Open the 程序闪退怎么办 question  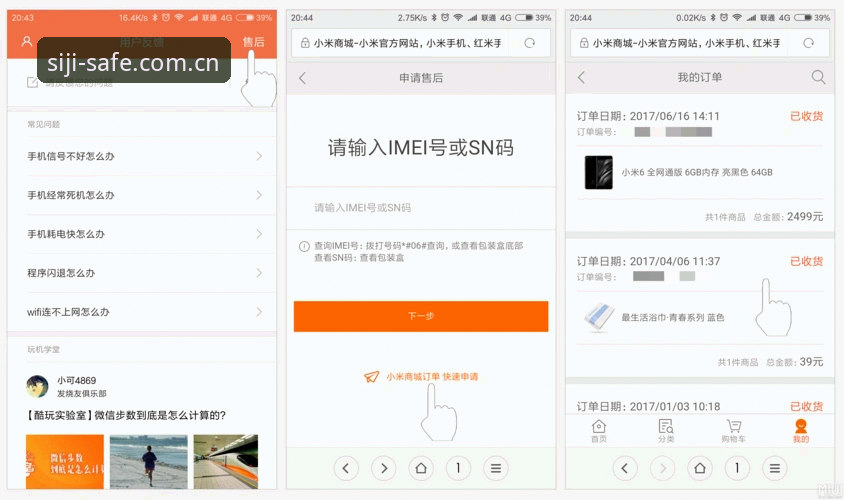pos(142,273)
